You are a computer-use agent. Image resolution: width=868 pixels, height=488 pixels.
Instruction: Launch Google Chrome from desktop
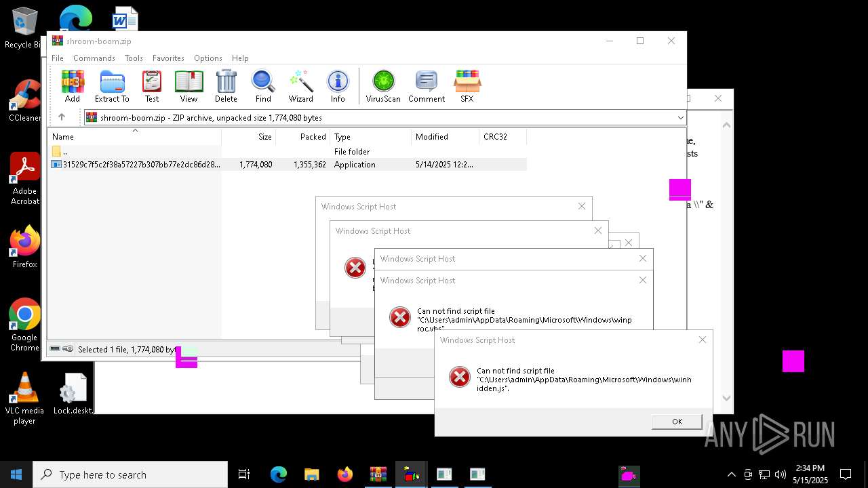pos(24,325)
